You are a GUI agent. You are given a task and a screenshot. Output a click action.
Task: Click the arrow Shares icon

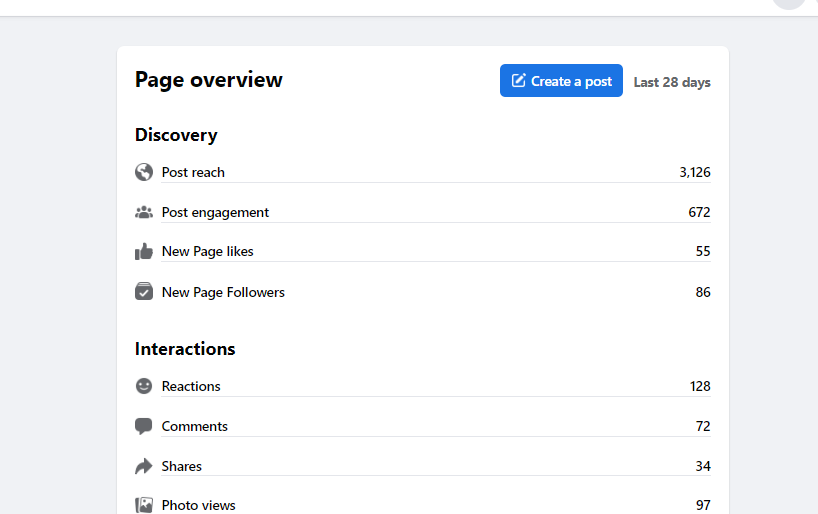144,466
